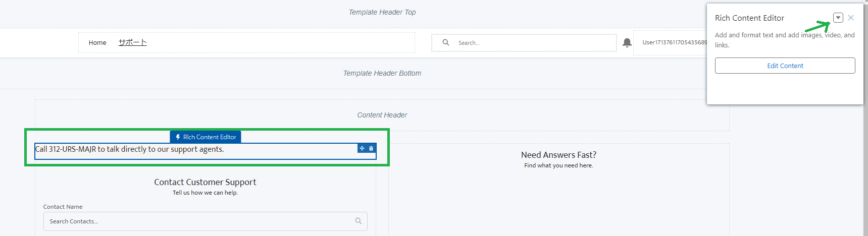Select the 'Tell us how we can help.' text

(x=205, y=193)
